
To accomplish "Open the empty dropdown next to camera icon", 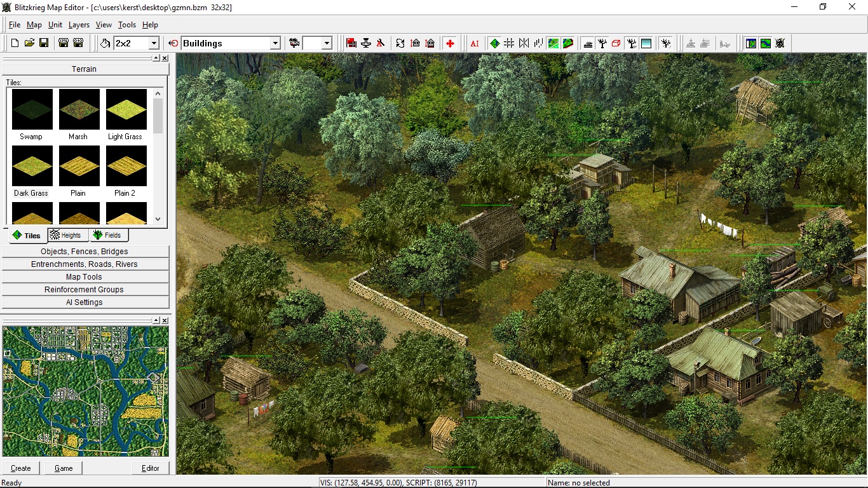I will point(327,43).
